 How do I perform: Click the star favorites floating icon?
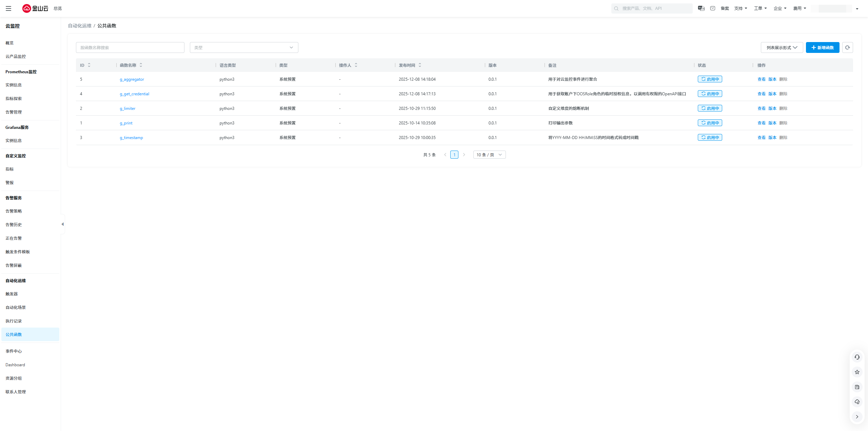point(857,372)
